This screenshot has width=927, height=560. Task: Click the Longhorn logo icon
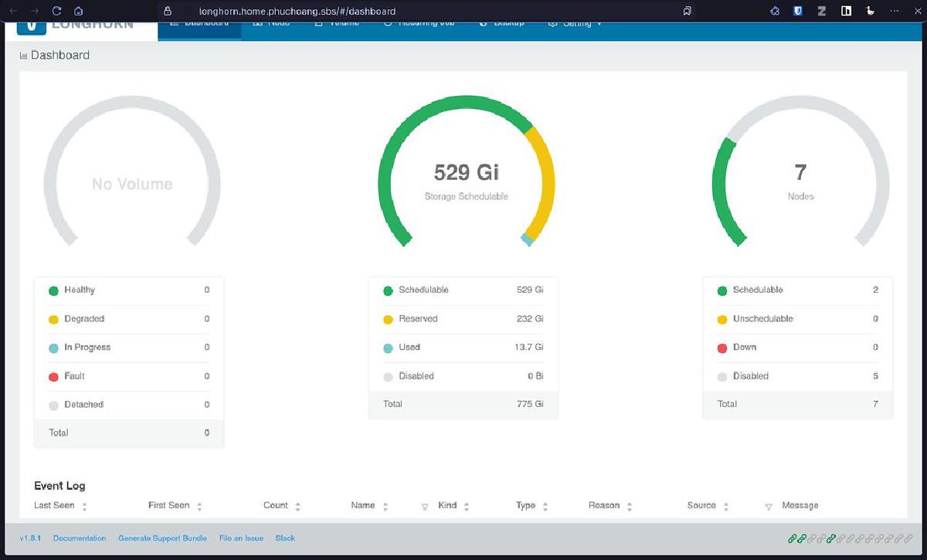31,25
